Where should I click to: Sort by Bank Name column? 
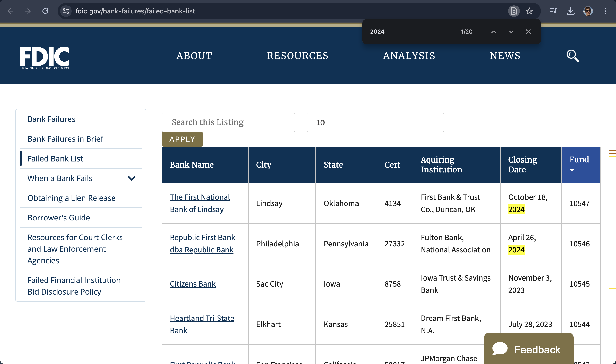(x=192, y=165)
